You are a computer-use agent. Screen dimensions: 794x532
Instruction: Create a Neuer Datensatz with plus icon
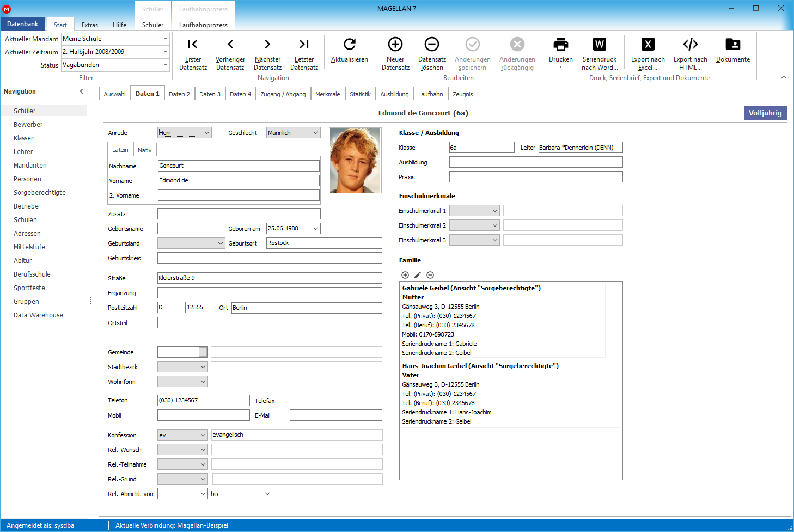(395, 44)
